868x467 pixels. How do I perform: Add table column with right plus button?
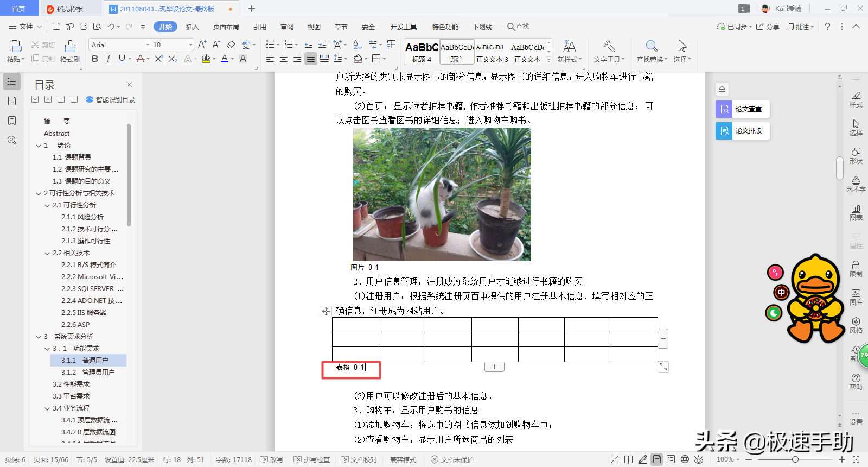(663, 339)
